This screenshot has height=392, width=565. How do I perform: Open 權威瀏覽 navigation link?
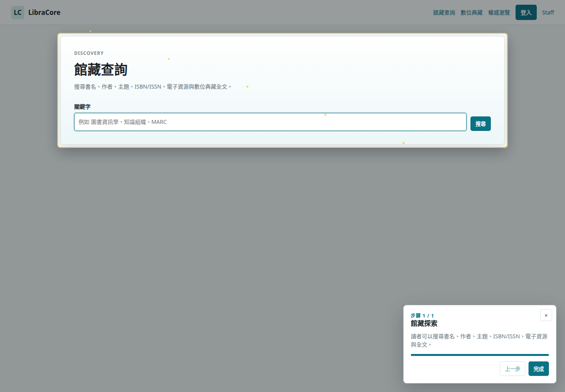pyautogui.click(x=499, y=13)
